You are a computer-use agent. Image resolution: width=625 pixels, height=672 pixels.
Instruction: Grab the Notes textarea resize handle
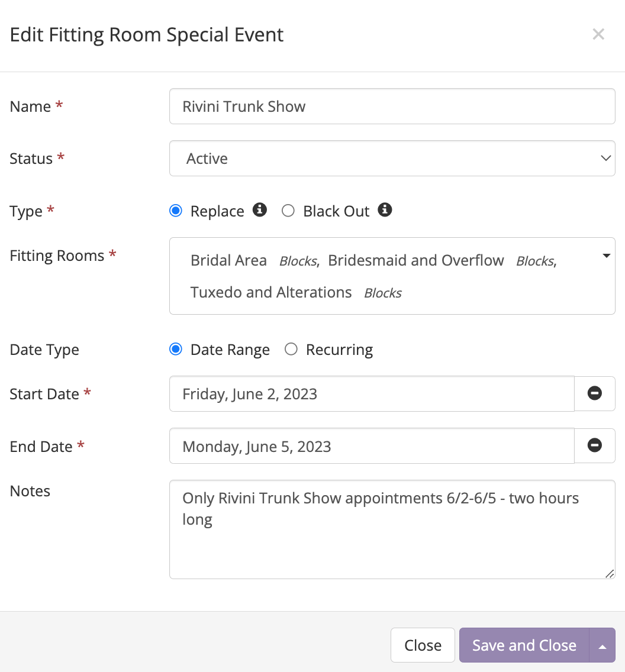coord(610,573)
